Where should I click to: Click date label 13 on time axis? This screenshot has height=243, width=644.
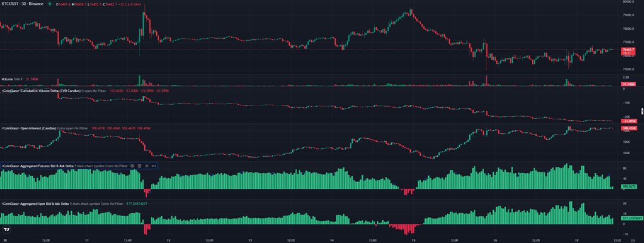point(250,241)
